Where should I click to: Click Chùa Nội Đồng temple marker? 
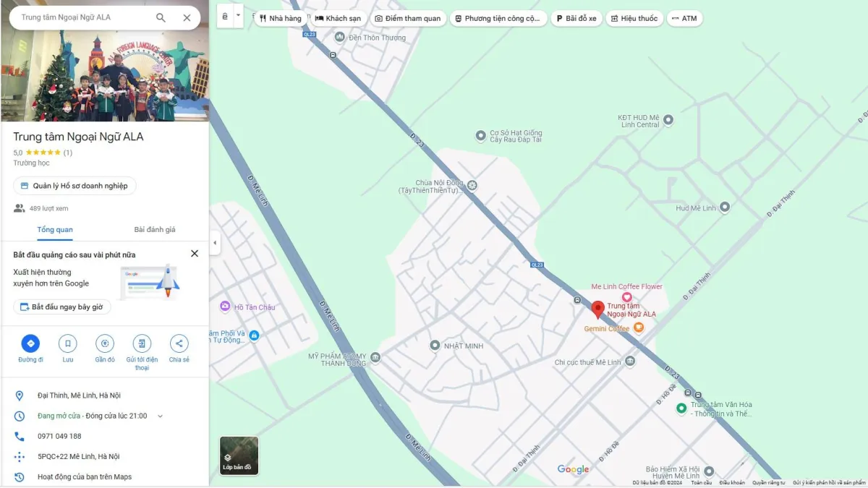(x=472, y=186)
